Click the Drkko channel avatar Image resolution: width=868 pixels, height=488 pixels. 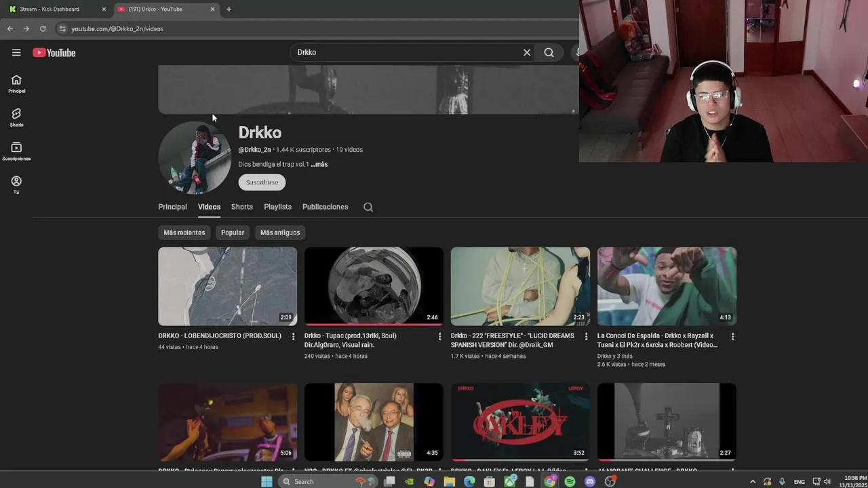195,158
